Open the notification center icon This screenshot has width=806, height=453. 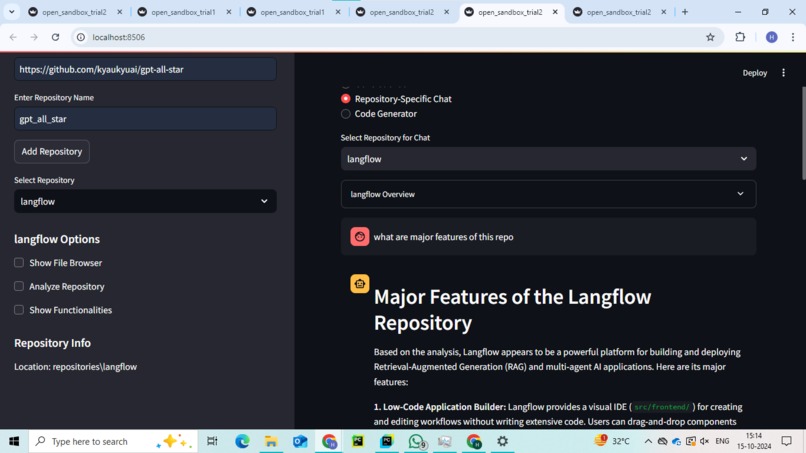pyautogui.click(x=786, y=441)
